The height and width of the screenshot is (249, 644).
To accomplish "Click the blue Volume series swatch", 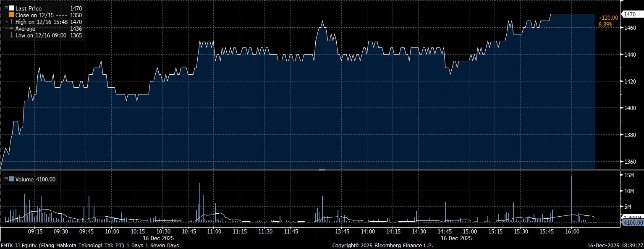I will (x=11, y=179).
